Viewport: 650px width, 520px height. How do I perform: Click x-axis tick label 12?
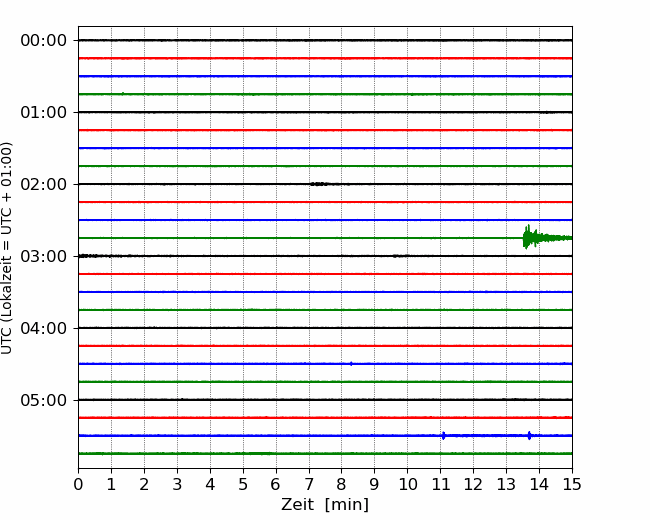coord(473,484)
